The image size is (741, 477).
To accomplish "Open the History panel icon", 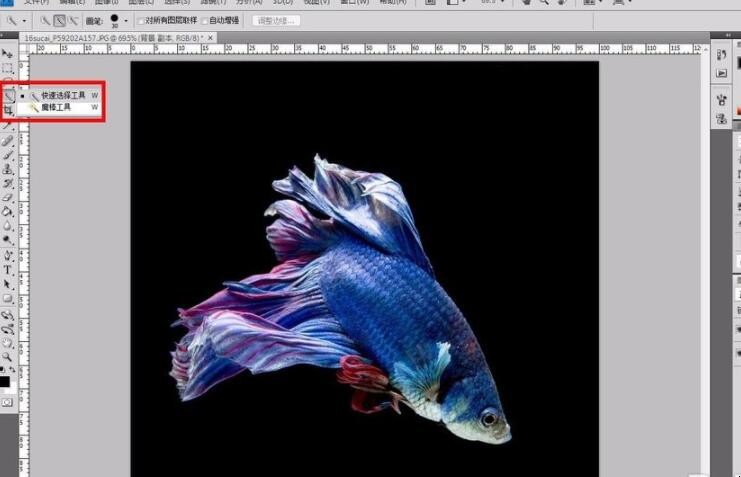I will 721,55.
